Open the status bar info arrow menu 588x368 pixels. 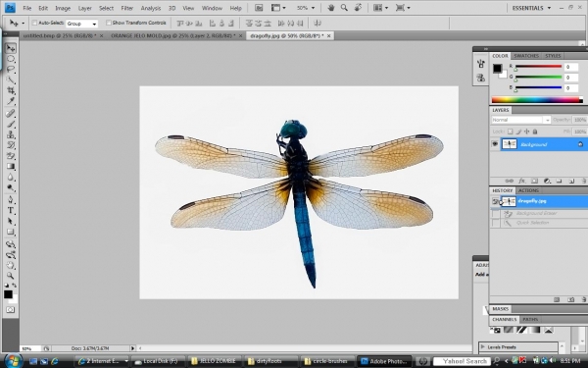pos(132,348)
